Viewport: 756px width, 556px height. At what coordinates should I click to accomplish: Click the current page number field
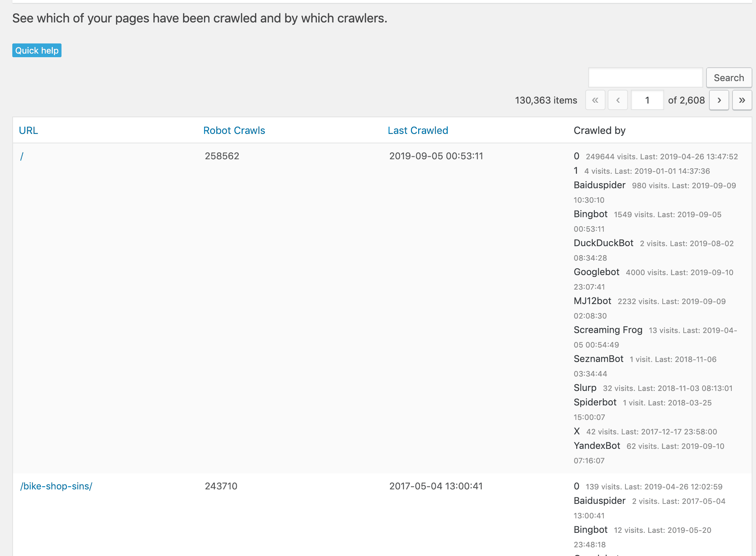click(647, 100)
